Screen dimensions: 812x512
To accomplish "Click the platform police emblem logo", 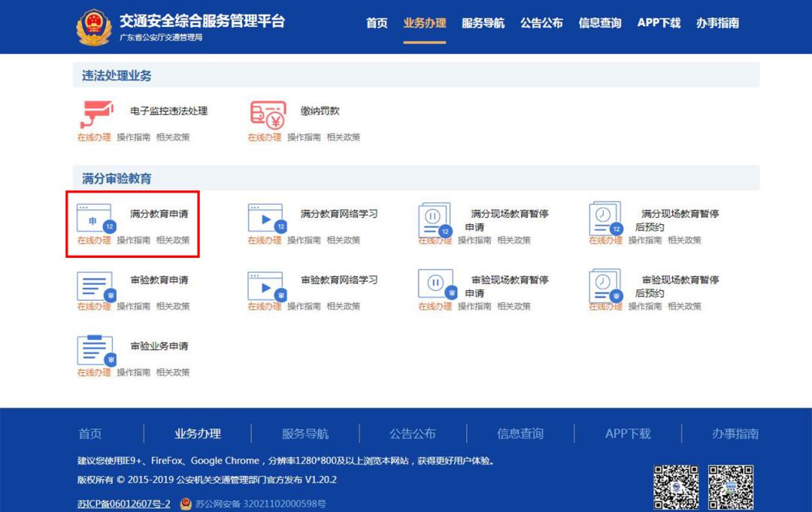I will [93, 28].
